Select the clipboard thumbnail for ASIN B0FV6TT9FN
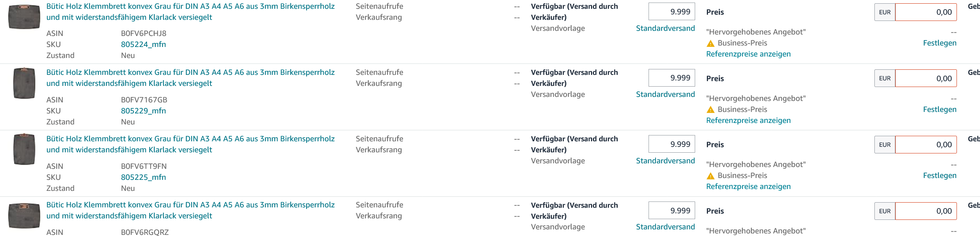The height and width of the screenshot is (236, 980). pyautogui.click(x=24, y=149)
